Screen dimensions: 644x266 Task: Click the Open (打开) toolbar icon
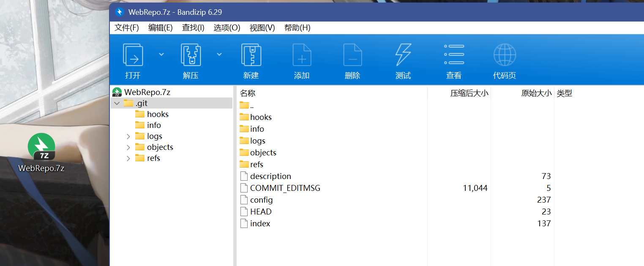pos(133,55)
